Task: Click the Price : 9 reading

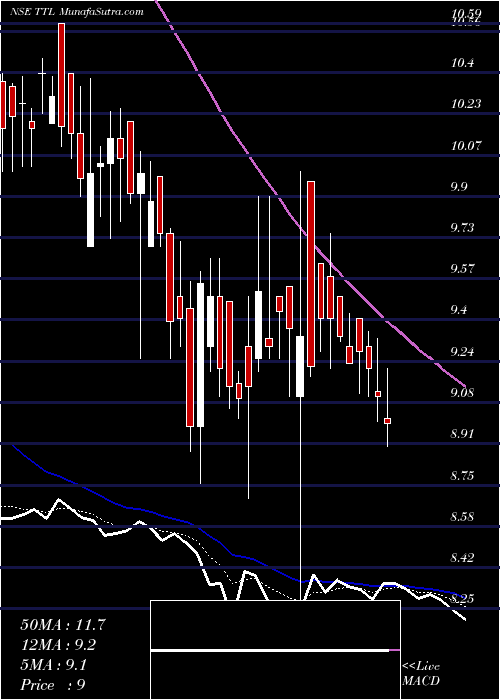Action: (x=53, y=685)
